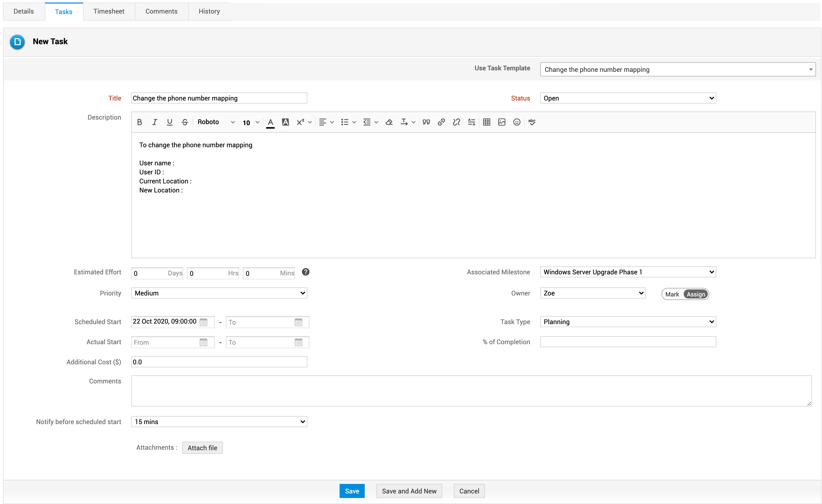Click the Estimated Effort help icon
This screenshot has width=822, height=504.
[x=305, y=272]
